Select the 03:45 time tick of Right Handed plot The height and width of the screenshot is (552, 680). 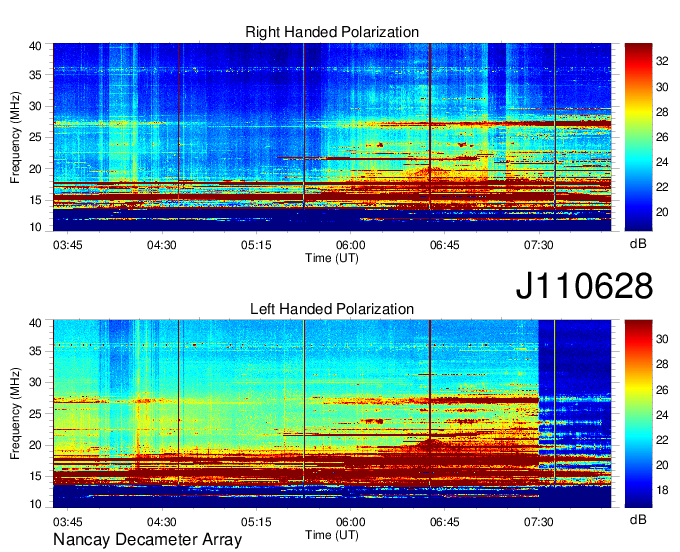coord(68,245)
